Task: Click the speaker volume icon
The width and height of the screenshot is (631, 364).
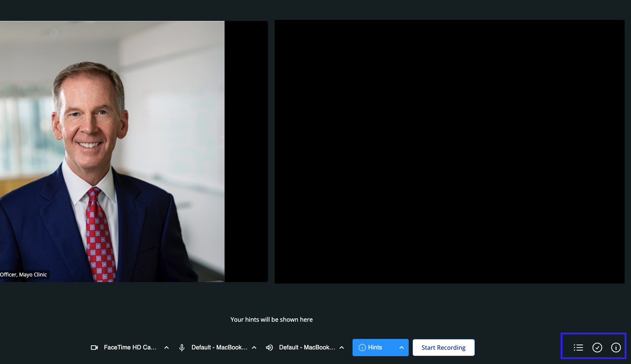Action: pos(269,348)
